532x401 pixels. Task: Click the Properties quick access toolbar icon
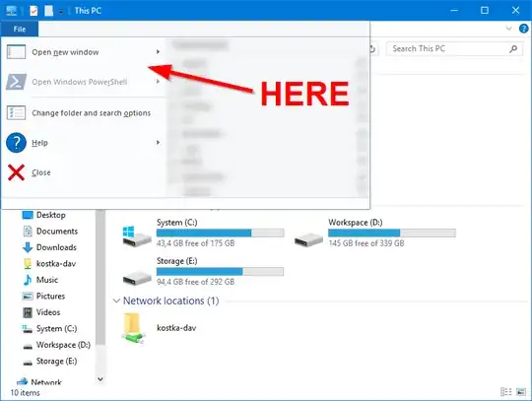click(x=33, y=11)
